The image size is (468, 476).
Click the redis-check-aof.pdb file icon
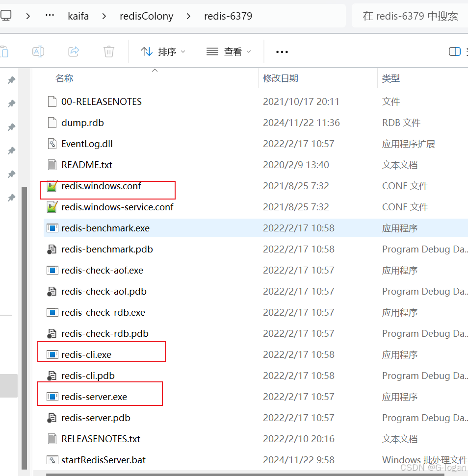(x=52, y=291)
